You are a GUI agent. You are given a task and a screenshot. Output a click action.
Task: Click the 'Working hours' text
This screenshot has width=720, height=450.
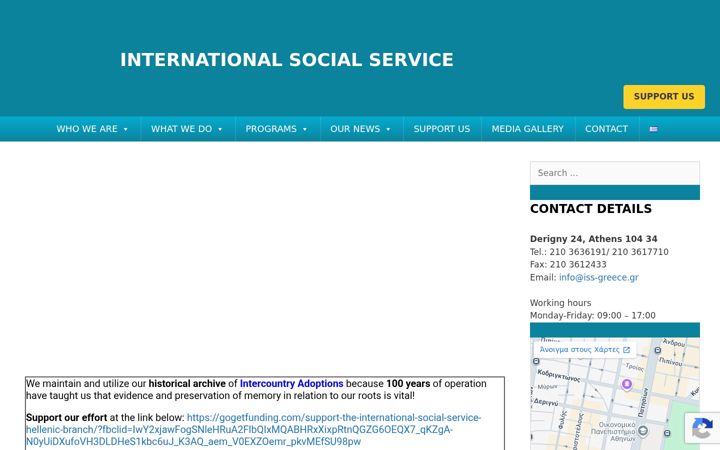560,303
